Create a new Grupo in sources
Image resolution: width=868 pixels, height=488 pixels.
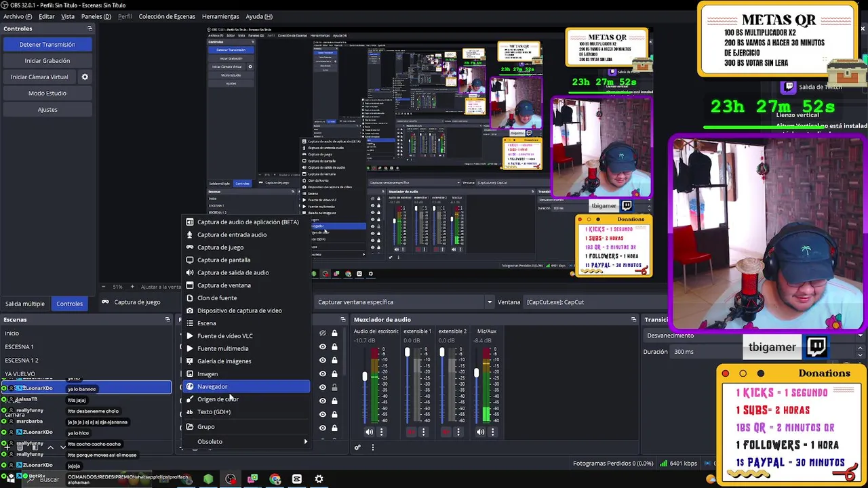pyautogui.click(x=246, y=427)
